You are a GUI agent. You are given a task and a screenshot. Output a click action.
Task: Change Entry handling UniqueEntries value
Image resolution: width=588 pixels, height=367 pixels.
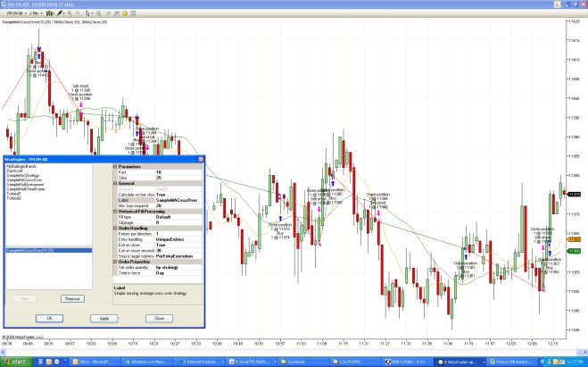[178, 239]
